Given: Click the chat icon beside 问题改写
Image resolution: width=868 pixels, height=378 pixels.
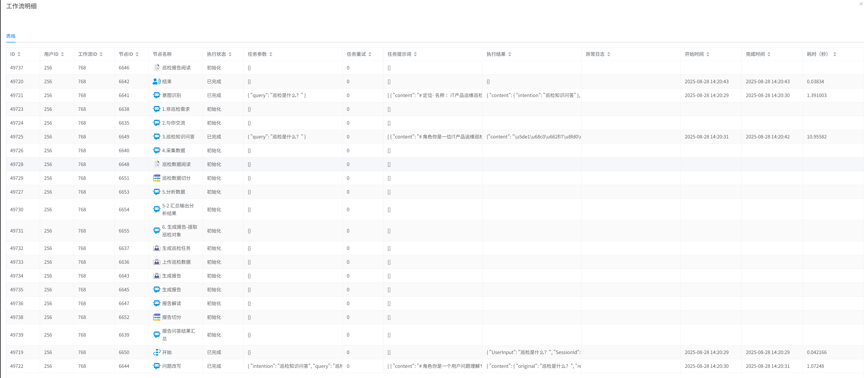Looking at the screenshot, I should point(157,366).
